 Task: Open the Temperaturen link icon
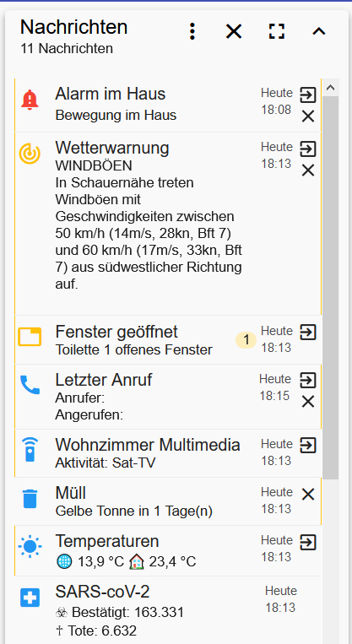pos(308,542)
